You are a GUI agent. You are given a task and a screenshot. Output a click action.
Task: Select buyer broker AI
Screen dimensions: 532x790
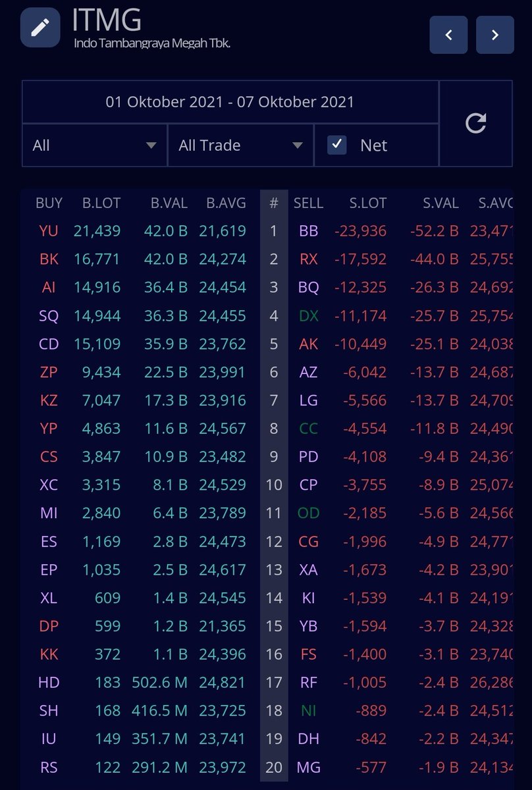(x=49, y=288)
